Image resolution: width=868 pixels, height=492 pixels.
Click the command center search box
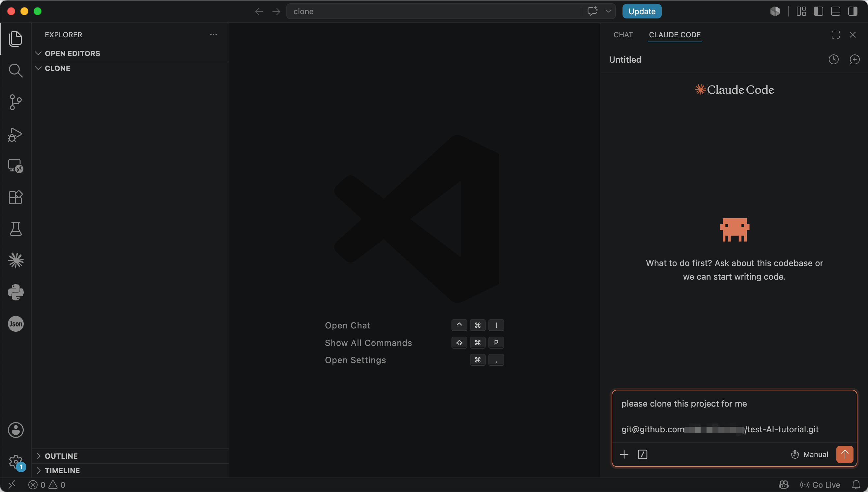(x=434, y=12)
